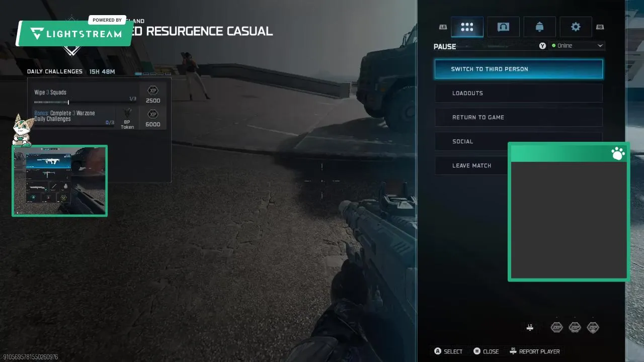Click the Close prompt hamburger icon
The width and height of the screenshot is (644, 362).
coord(477,351)
